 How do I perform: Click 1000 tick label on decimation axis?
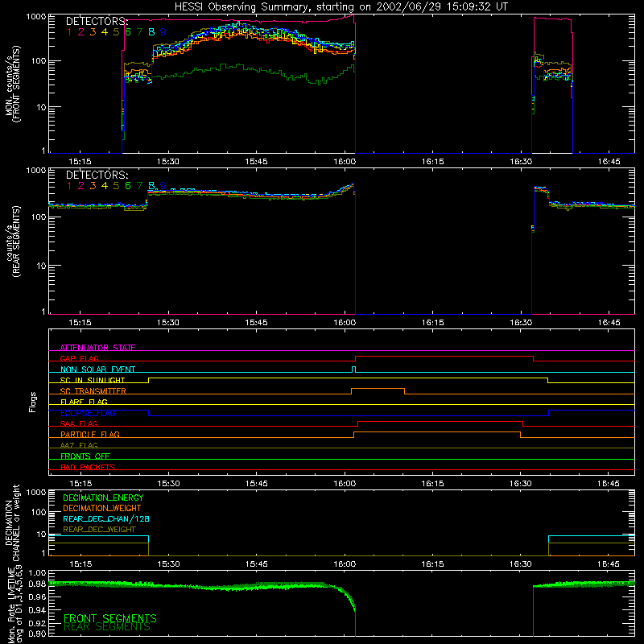(x=36, y=493)
